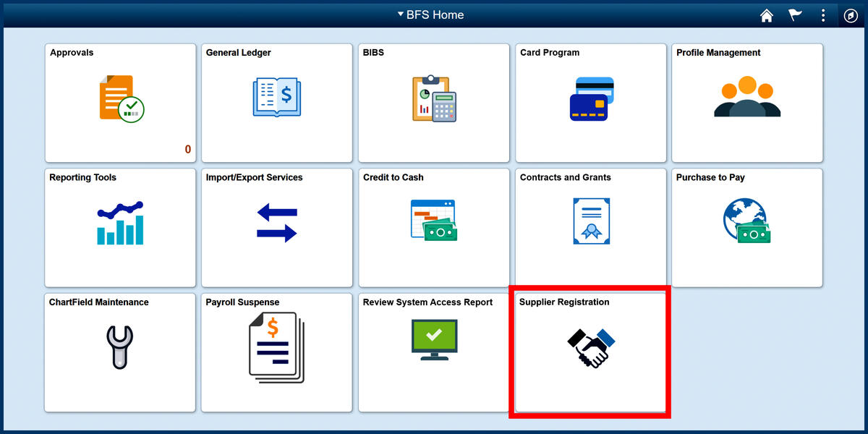
Task: Click the Approvals pending count 0
Action: (188, 150)
